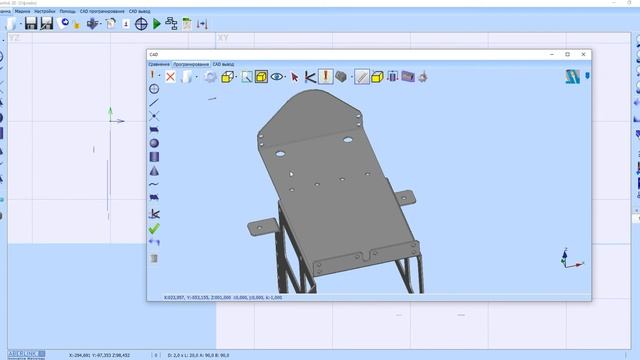Click the yellow wireframe cube view icon

(227, 77)
